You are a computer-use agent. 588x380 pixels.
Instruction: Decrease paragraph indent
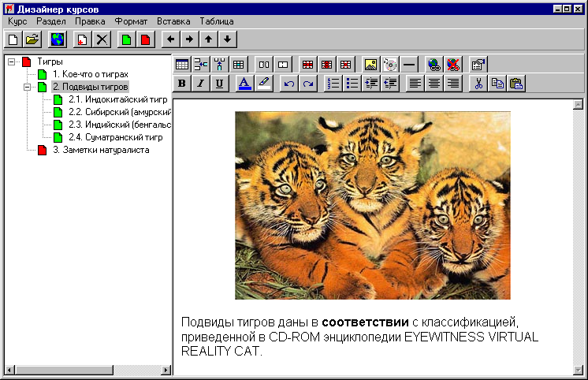390,84
